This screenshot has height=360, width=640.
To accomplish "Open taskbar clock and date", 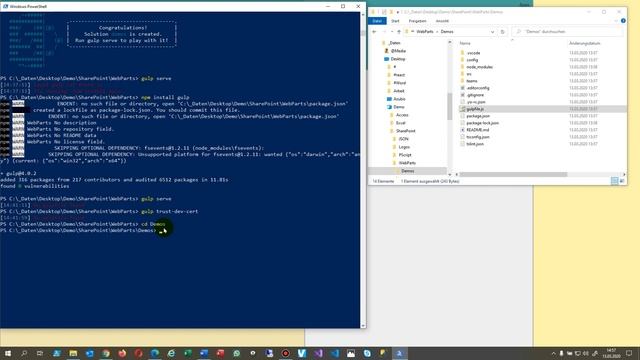I will [611, 353].
